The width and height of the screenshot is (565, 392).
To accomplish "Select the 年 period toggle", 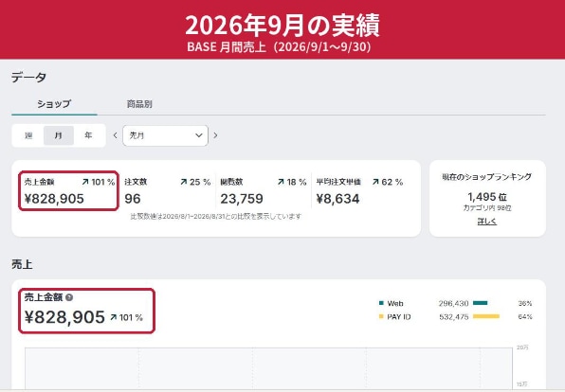I will tap(88, 135).
